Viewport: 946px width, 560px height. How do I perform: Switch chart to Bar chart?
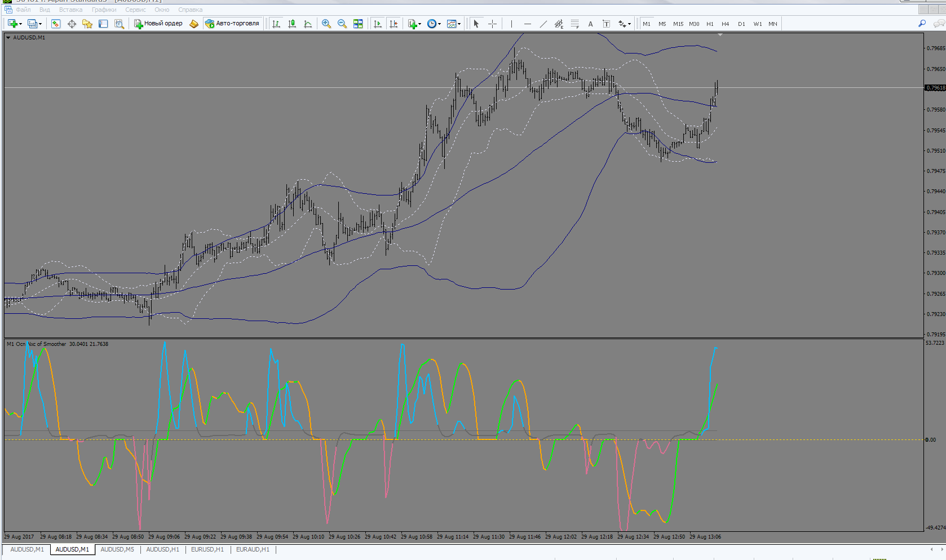[x=276, y=24]
